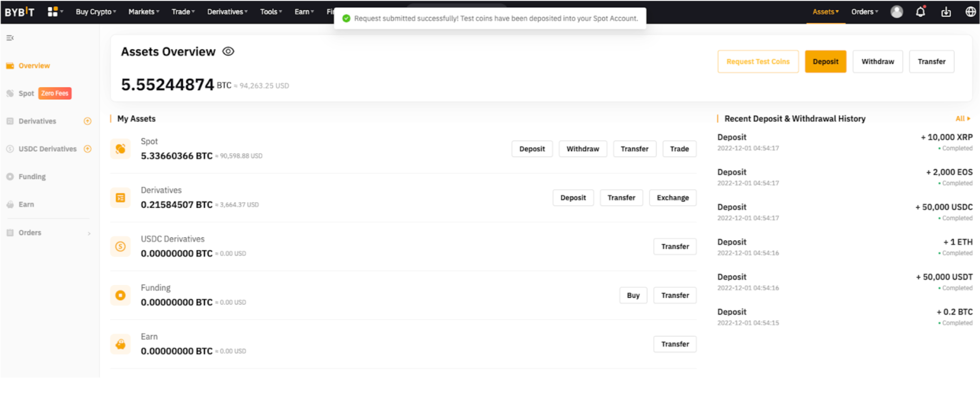Click the app download icon
Viewport: 980px width, 399px height.
946,12
